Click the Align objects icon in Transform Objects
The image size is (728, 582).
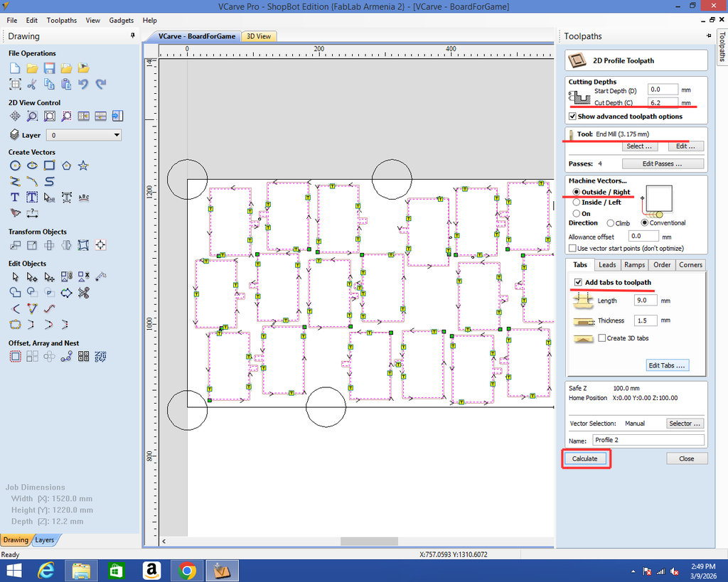pyautogui.click(x=101, y=245)
